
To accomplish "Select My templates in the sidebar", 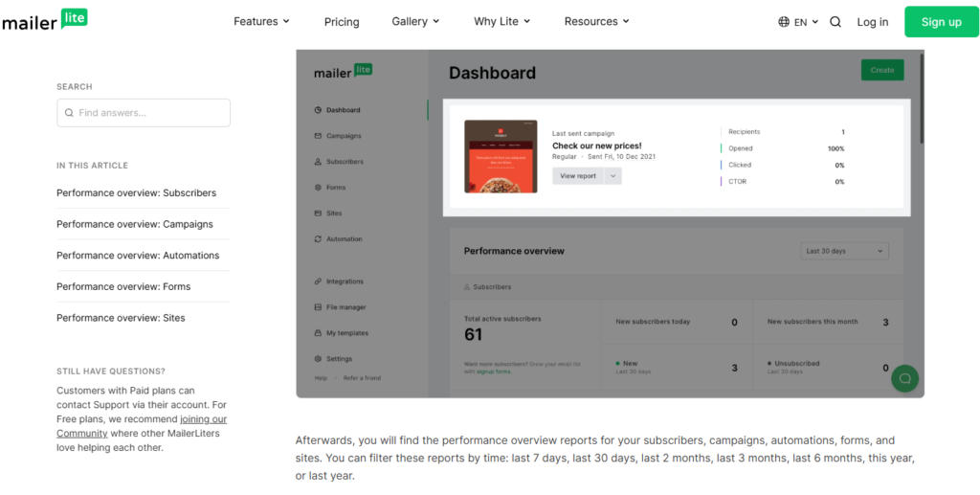I will (347, 333).
